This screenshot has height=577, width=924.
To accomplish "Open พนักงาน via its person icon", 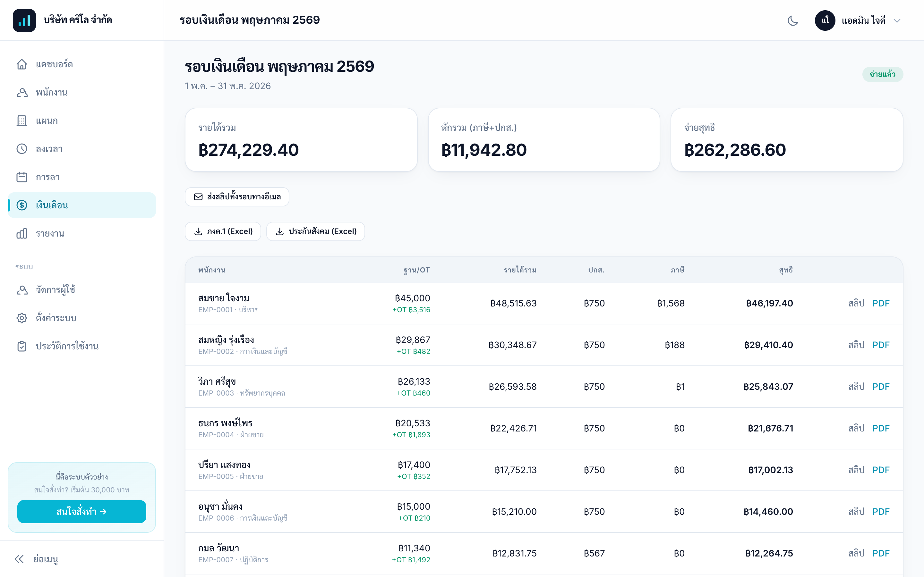I will pos(22,92).
